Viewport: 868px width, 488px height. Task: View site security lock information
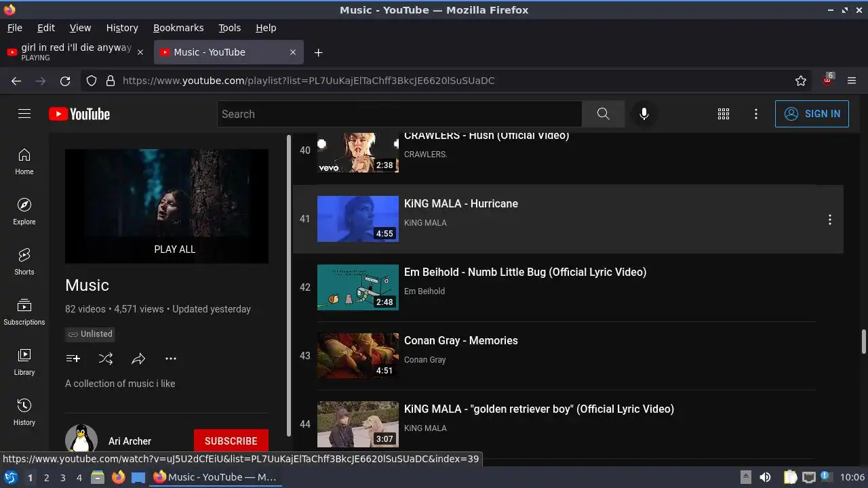[111, 81]
